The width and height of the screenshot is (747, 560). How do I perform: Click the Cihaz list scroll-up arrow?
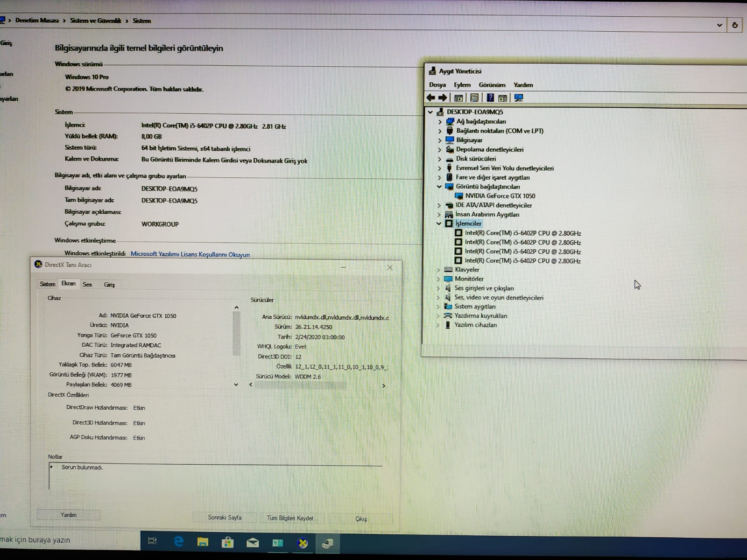tap(237, 308)
